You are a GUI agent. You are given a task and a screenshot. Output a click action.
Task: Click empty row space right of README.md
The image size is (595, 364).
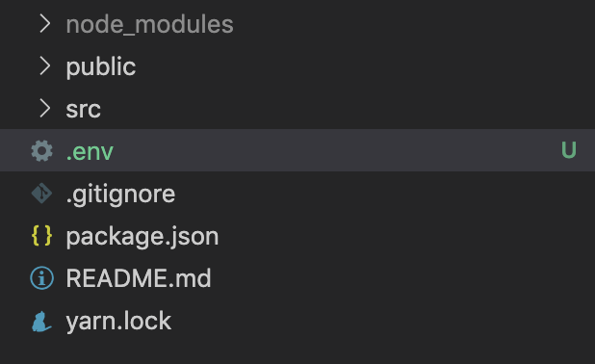click(x=402, y=278)
